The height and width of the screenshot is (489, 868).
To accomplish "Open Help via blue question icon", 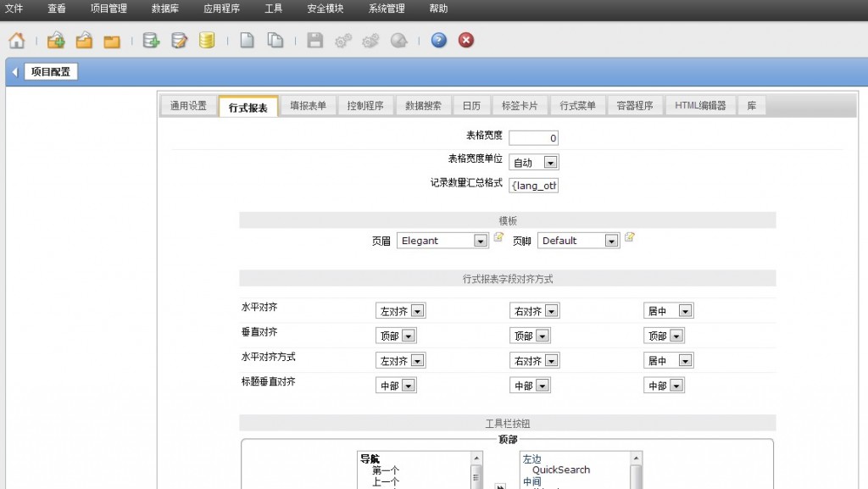I will pyautogui.click(x=438, y=41).
